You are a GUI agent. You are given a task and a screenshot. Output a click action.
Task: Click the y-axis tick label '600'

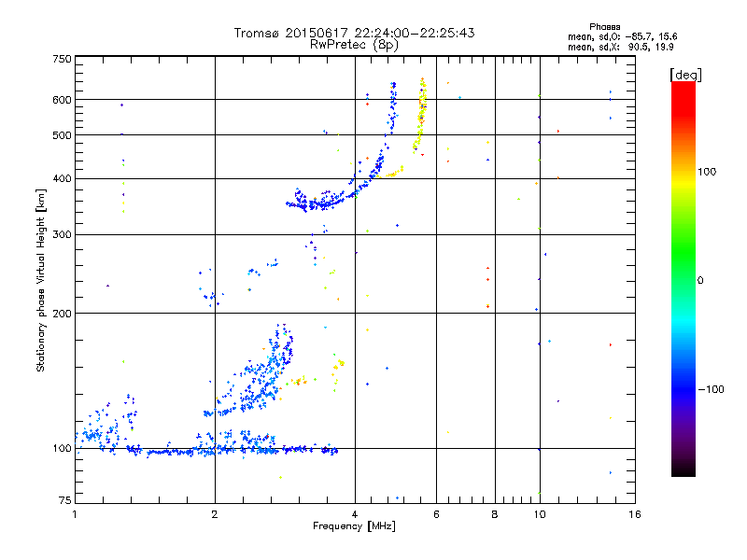point(62,100)
